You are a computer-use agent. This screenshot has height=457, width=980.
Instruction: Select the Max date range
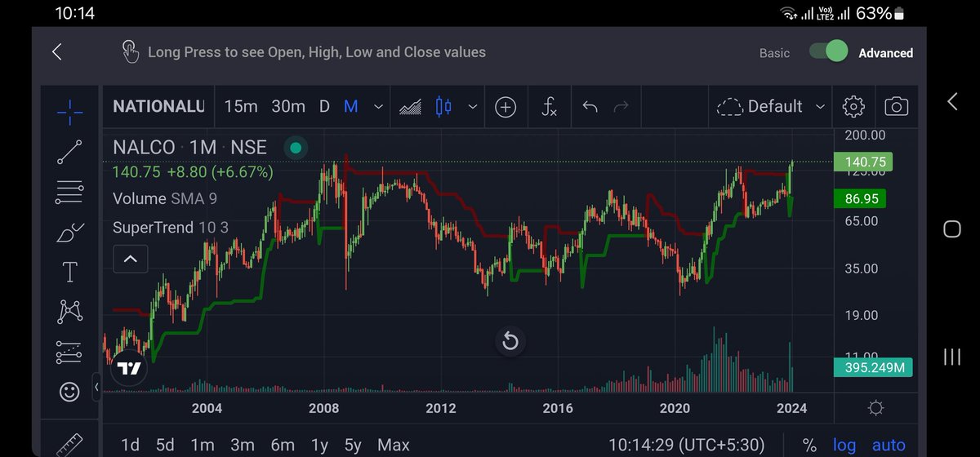click(394, 445)
